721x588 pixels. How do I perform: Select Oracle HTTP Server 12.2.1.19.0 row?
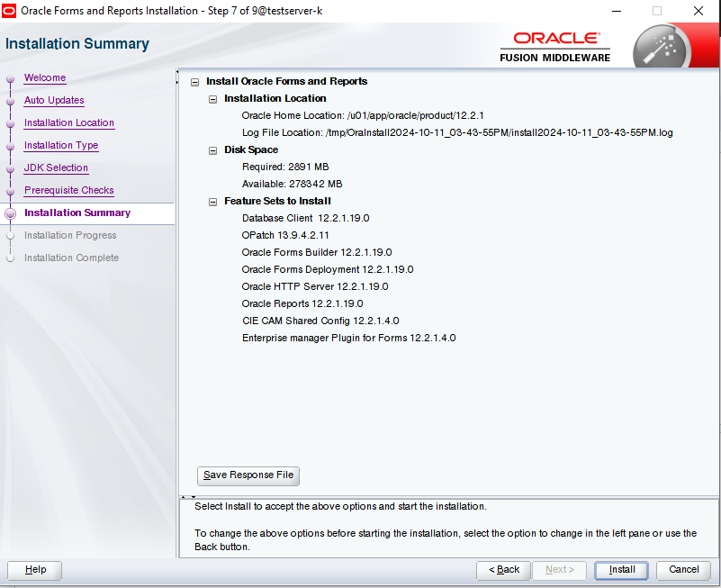(315, 286)
